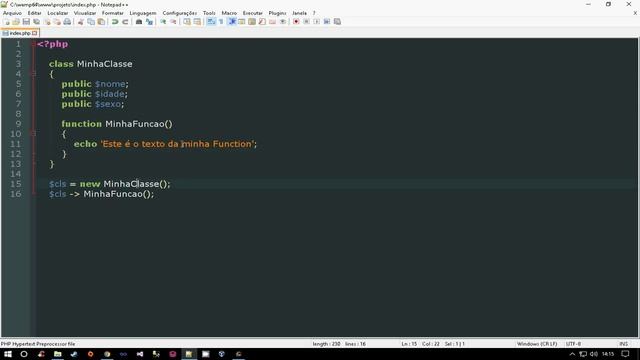Close the index.php tab with its X
The height and width of the screenshot is (360, 640).
click(x=35, y=33)
